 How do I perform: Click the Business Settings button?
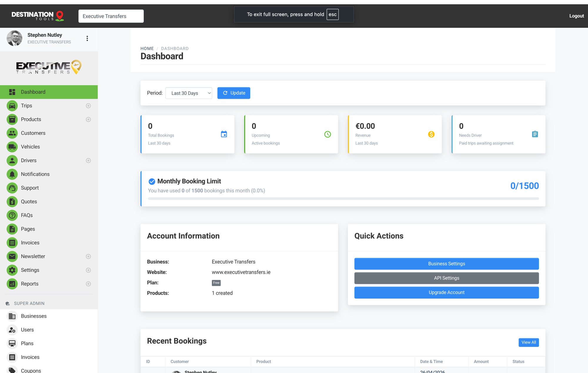tap(447, 264)
